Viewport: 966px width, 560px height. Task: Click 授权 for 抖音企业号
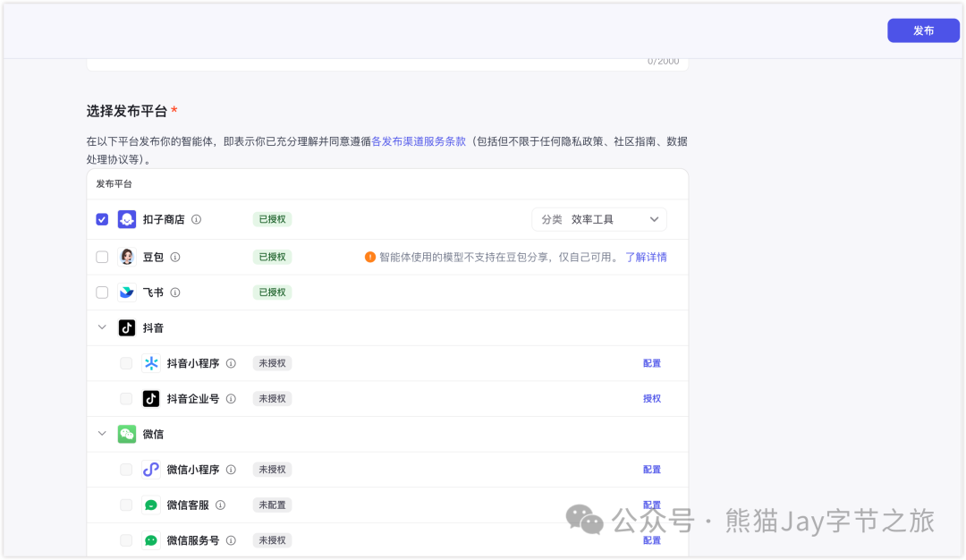click(x=652, y=399)
